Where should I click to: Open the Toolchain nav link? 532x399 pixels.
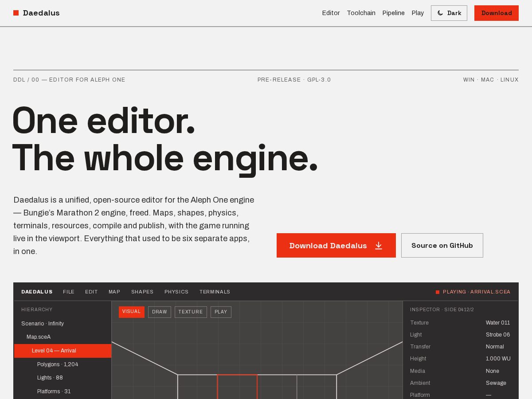[361, 13]
